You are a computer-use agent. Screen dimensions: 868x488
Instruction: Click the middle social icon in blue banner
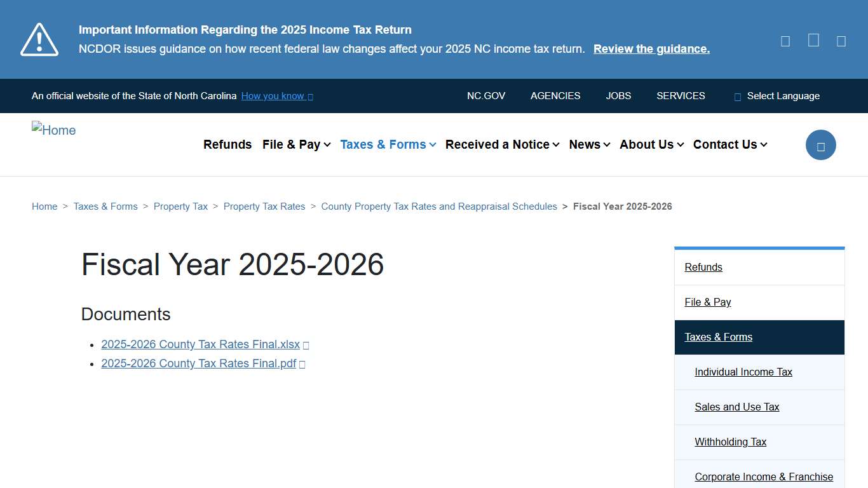click(x=813, y=41)
